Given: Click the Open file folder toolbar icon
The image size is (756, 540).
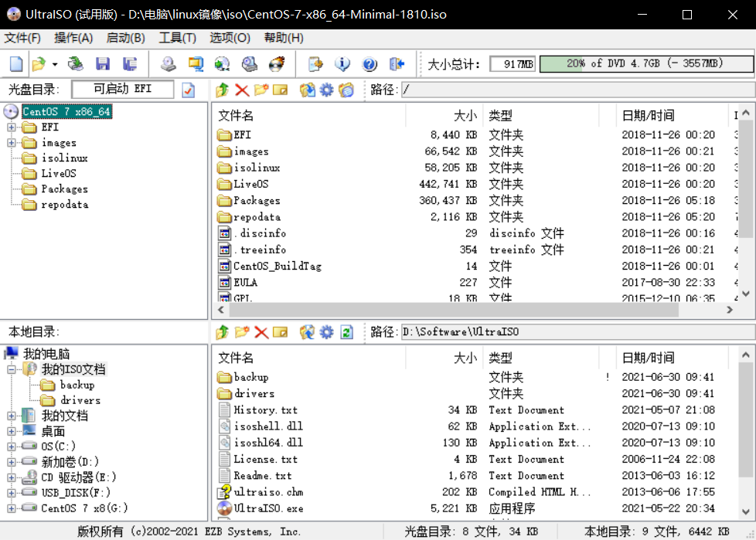Looking at the screenshot, I should click(39, 63).
